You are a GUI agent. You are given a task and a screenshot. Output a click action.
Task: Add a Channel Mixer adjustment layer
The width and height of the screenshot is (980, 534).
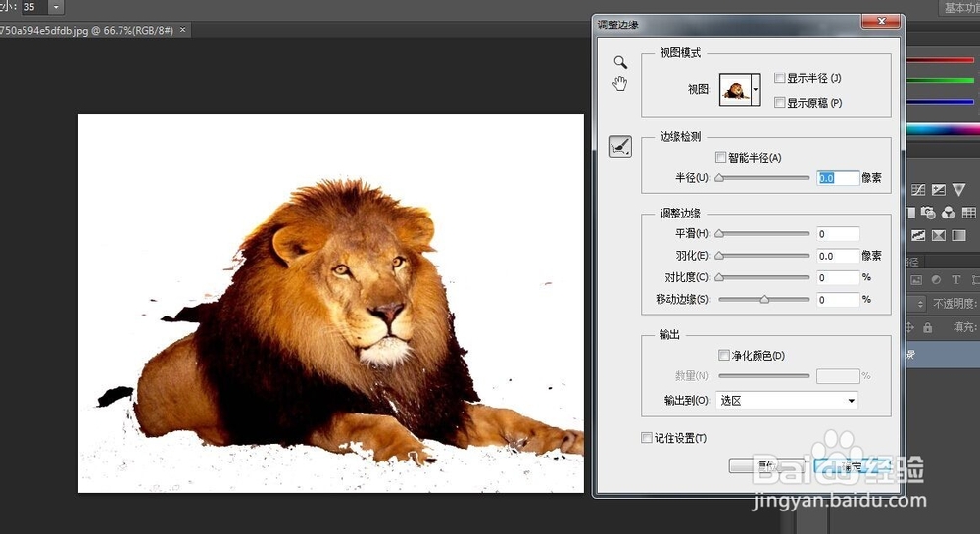pyautogui.click(x=949, y=213)
